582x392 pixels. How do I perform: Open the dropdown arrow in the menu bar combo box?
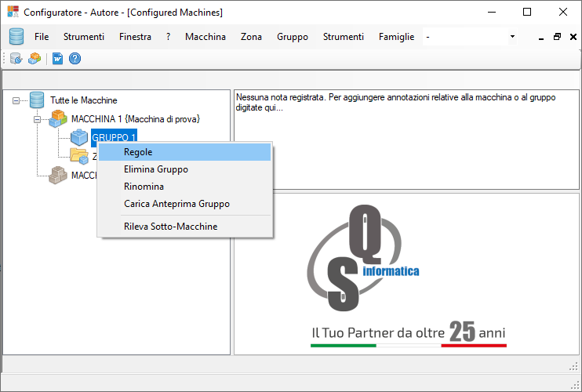tap(512, 36)
